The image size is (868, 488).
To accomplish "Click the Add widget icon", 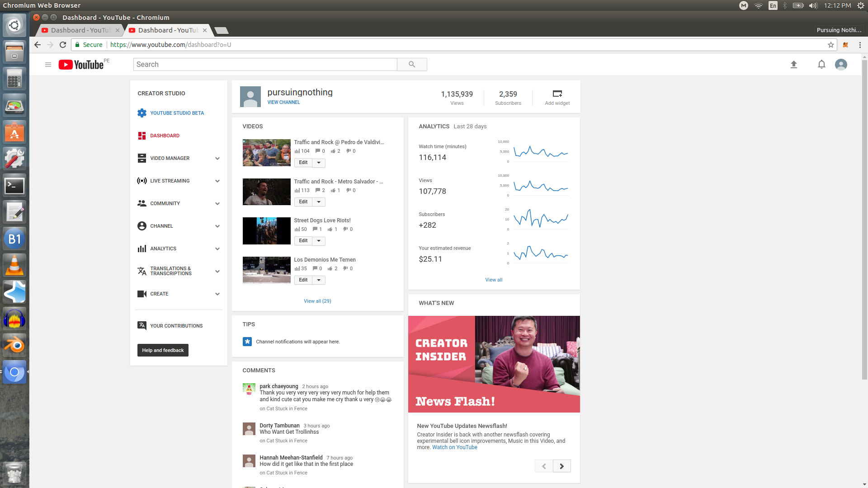I will [x=557, y=94].
